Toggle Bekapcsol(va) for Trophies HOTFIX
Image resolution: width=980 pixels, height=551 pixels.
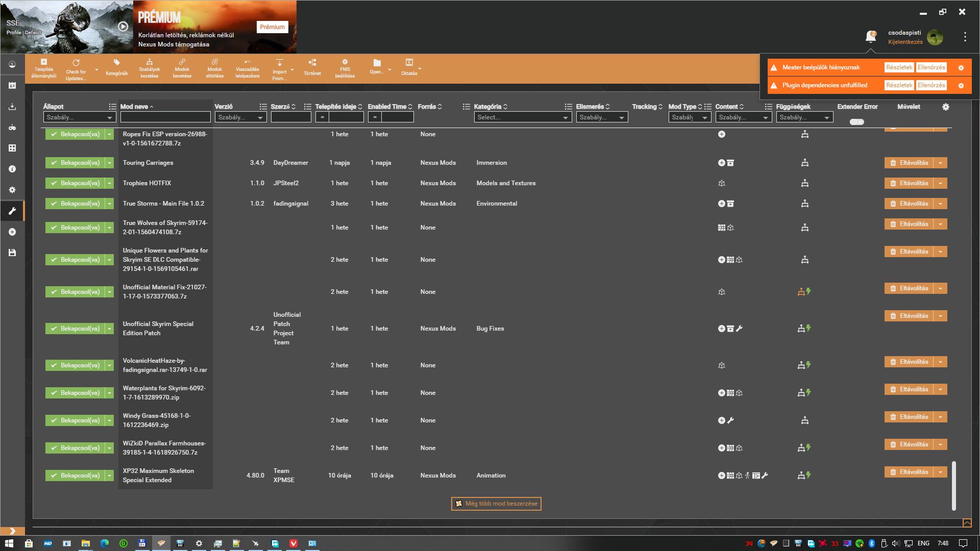(74, 183)
